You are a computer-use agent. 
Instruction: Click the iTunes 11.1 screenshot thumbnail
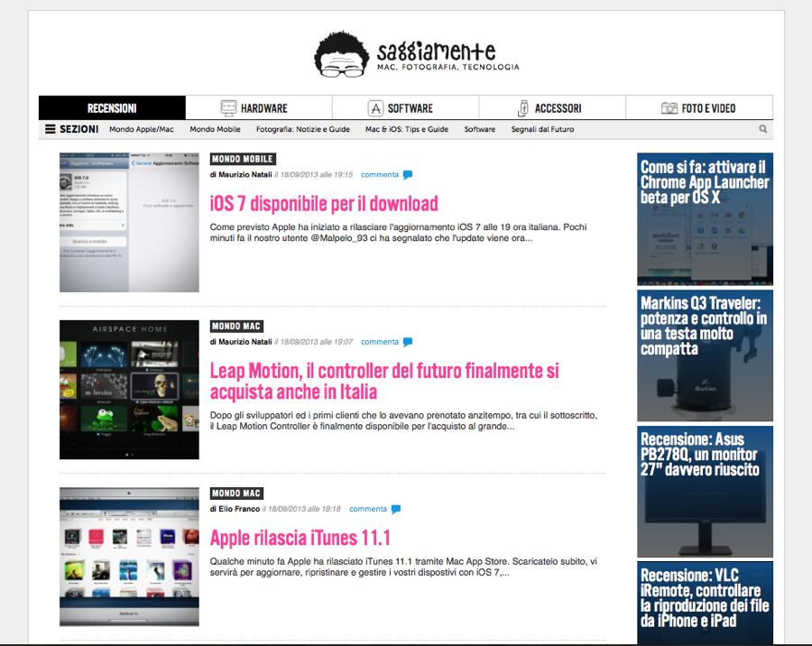129,557
